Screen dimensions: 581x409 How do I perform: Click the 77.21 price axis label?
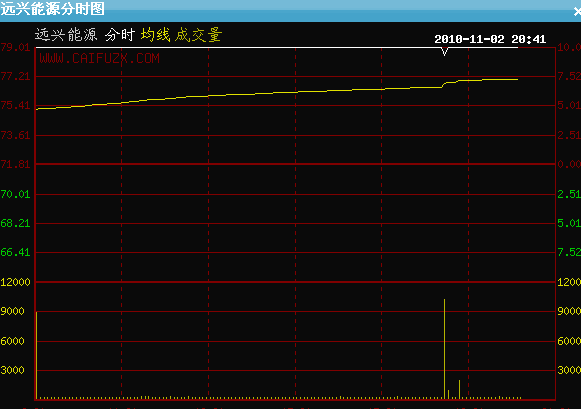click(x=15, y=76)
